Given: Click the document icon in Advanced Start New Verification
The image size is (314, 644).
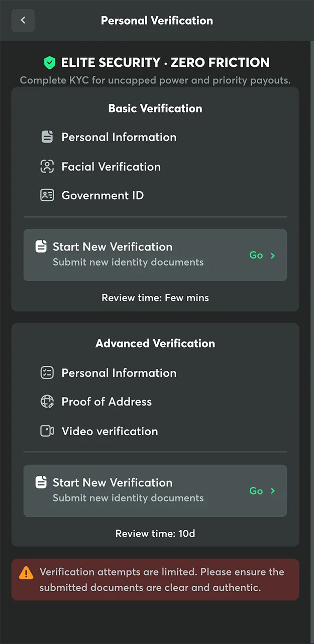Looking at the screenshot, I should tap(41, 482).
